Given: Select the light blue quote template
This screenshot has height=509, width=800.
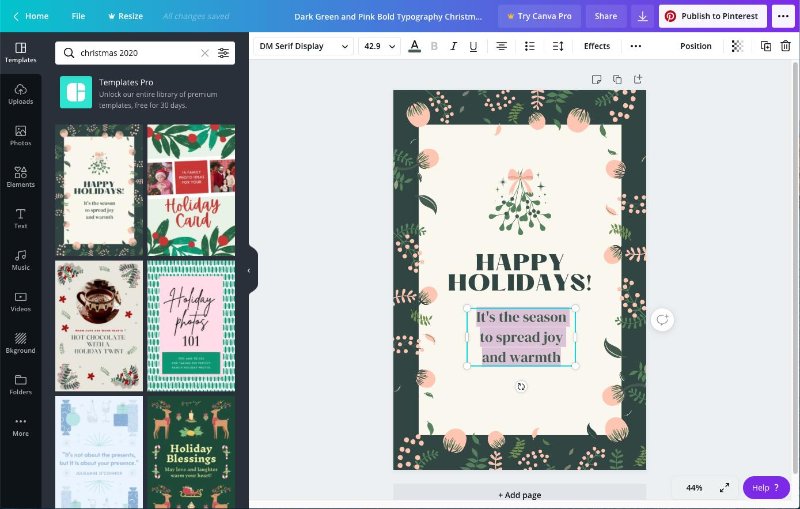Looking at the screenshot, I should tap(99, 452).
